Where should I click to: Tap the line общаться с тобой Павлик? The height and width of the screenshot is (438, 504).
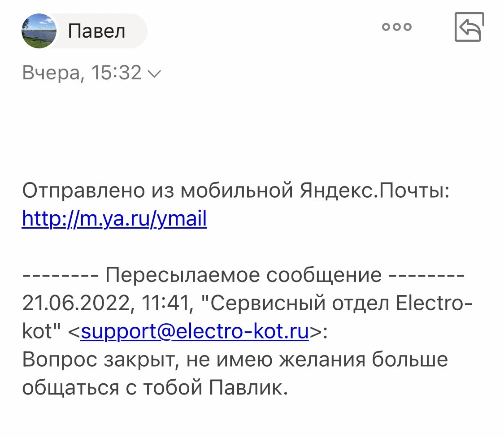coord(155,387)
